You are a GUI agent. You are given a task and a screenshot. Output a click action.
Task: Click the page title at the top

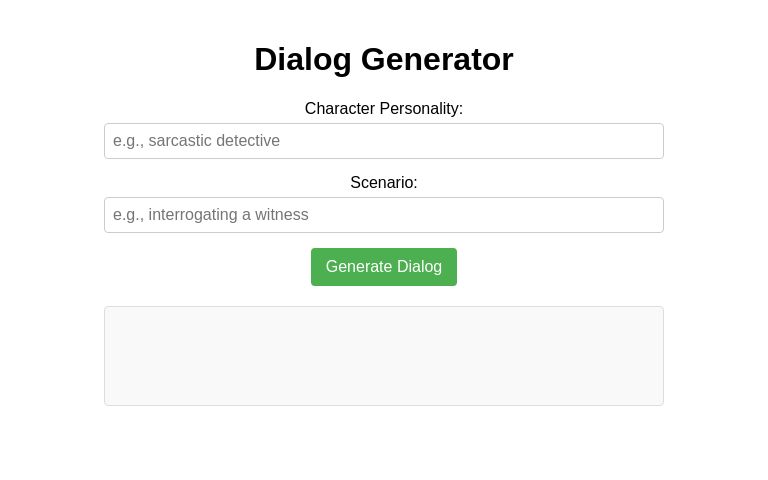(384, 59)
